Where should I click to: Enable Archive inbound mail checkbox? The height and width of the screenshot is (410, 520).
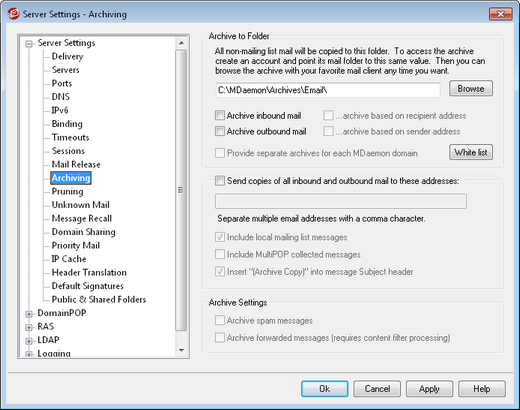pos(220,116)
